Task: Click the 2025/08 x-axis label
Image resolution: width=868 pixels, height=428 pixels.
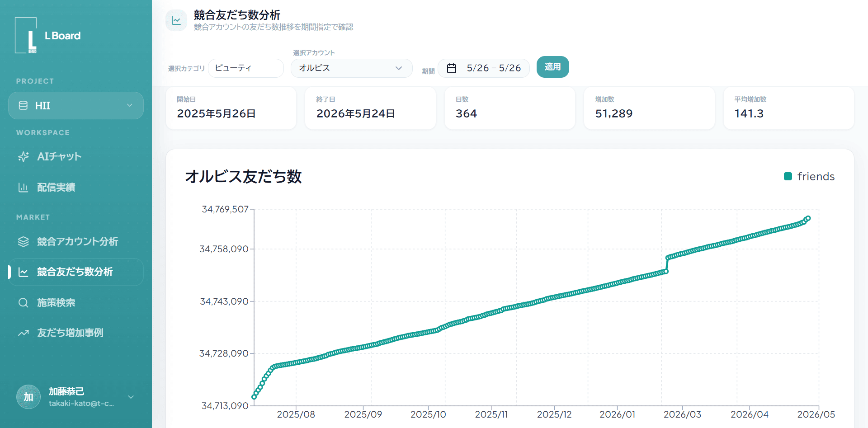Action: pyautogui.click(x=296, y=414)
